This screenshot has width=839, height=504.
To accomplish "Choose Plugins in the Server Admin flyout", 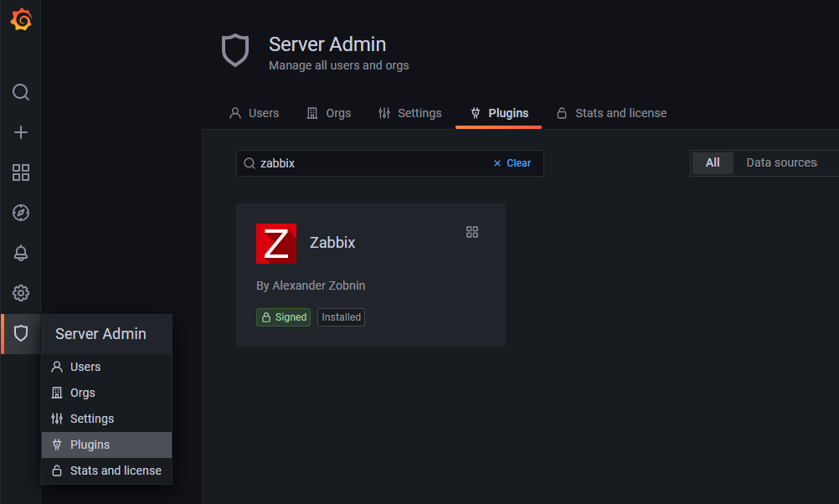I will coord(106,445).
